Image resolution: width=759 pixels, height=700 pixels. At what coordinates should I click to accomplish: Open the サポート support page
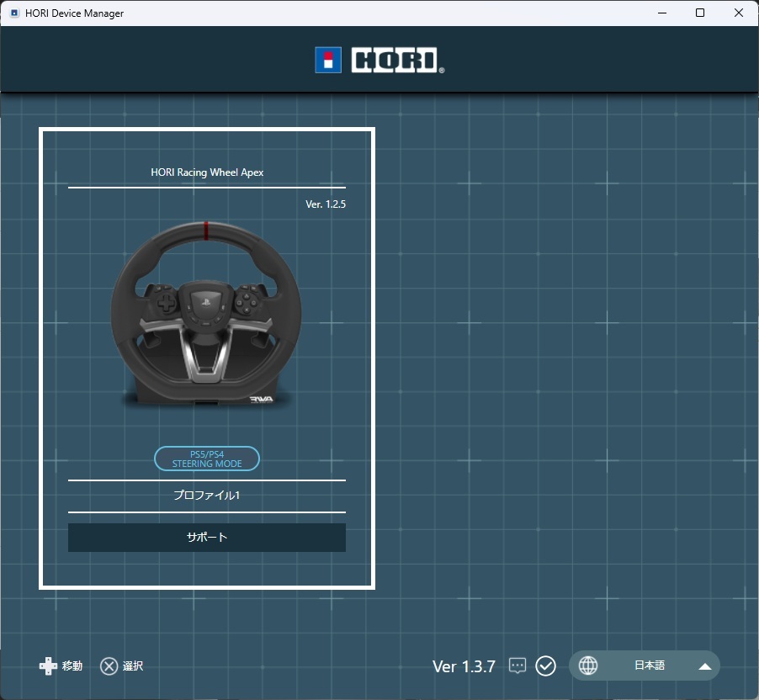[x=206, y=537]
